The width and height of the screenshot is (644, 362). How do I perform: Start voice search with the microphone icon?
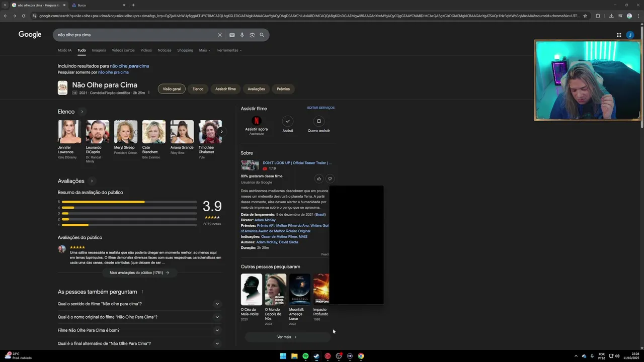click(242, 35)
